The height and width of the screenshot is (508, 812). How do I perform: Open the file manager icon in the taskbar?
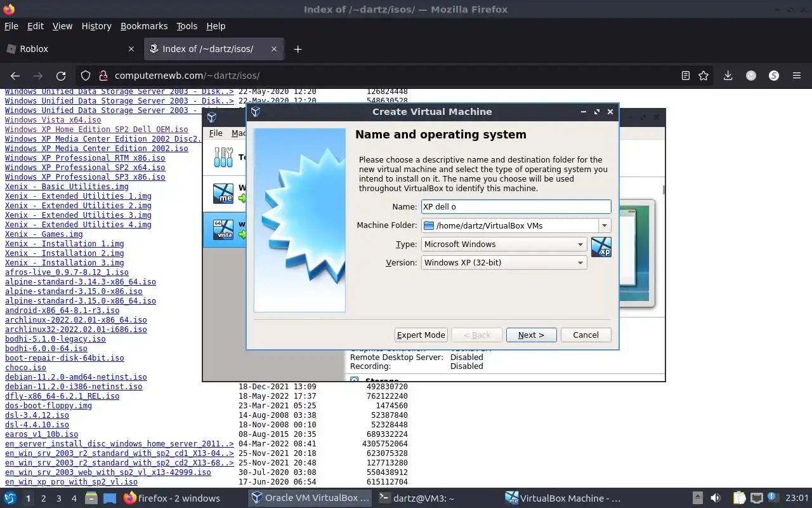(x=91, y=498)
